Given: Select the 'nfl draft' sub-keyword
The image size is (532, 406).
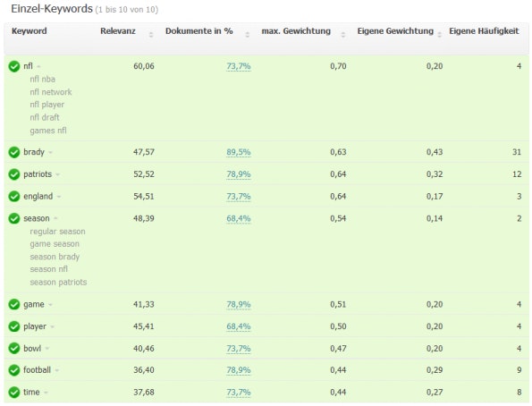Looking at the screenshot, I should [x=45, y=117].
